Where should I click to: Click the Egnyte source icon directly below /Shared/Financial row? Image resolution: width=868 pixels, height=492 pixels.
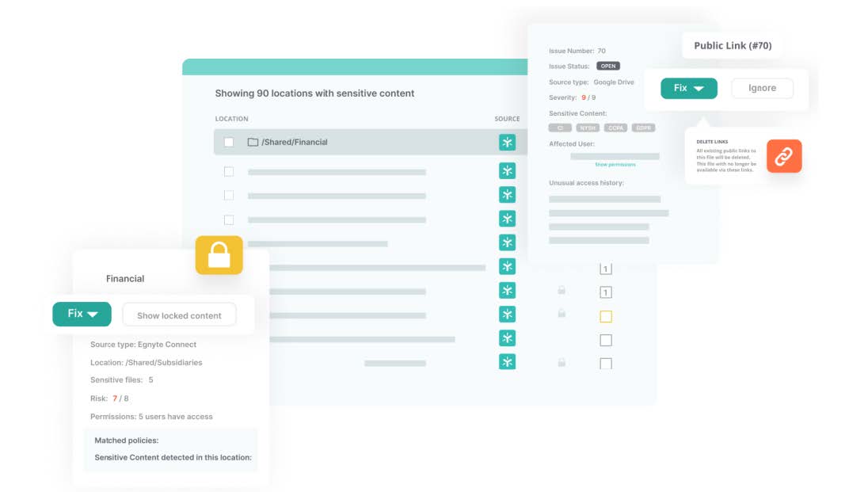pos(507,171)
